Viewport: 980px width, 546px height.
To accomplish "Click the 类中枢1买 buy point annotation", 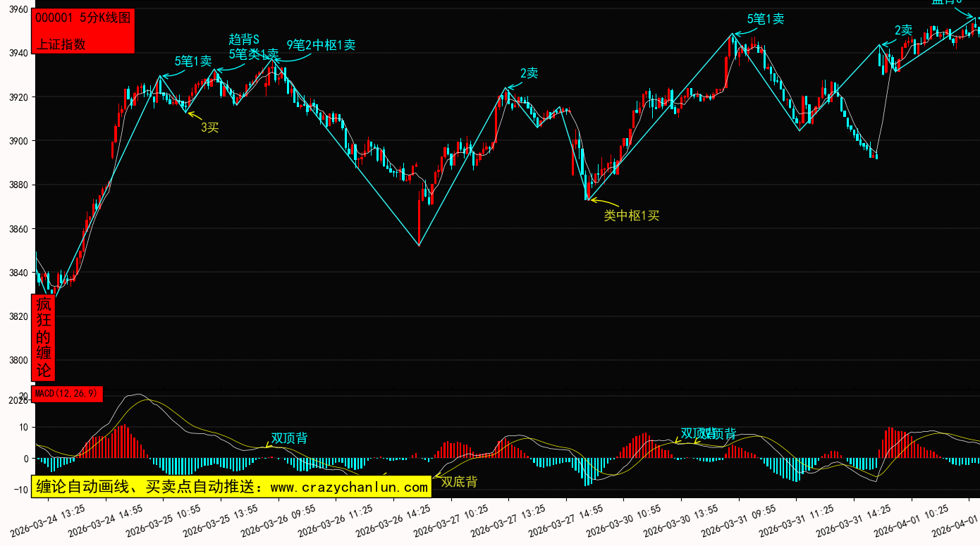I will 632,216.
